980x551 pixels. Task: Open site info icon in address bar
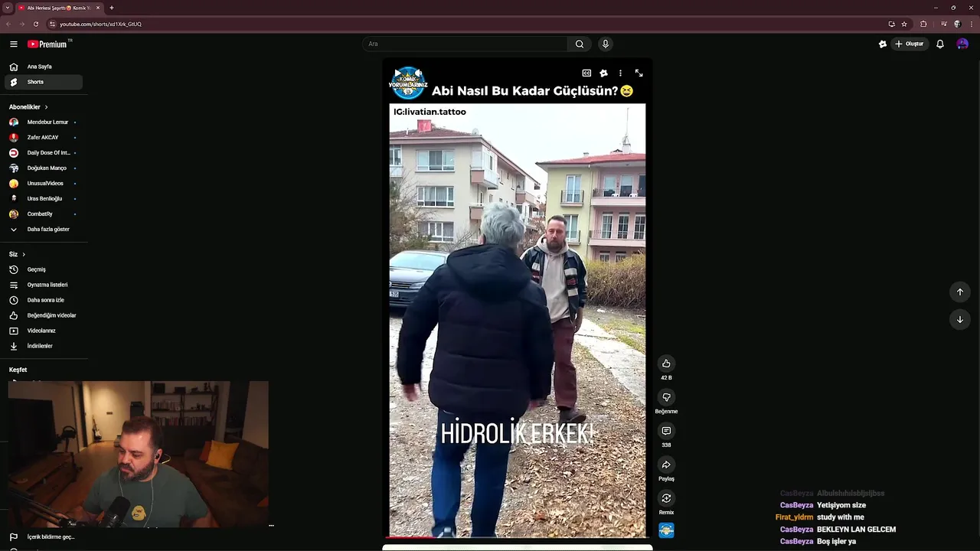point(52,24)
